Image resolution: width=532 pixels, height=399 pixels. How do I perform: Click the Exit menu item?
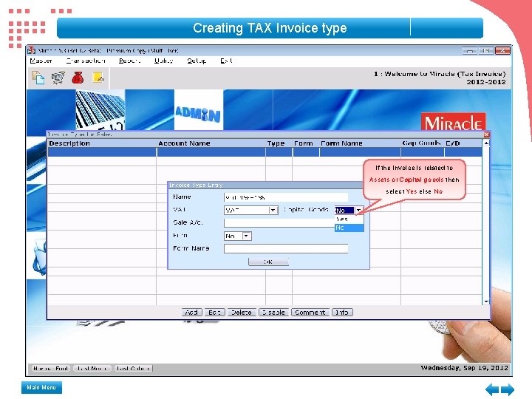226,61
